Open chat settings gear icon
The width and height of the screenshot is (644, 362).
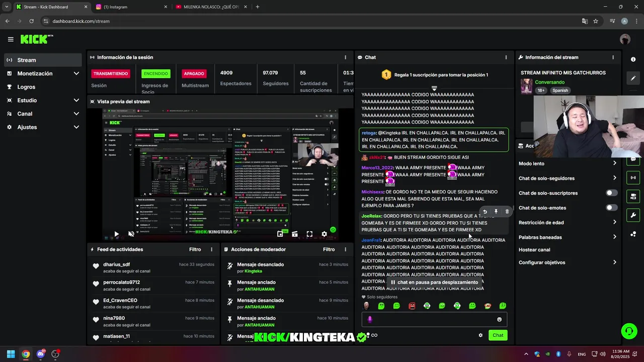tap(480, 335)
